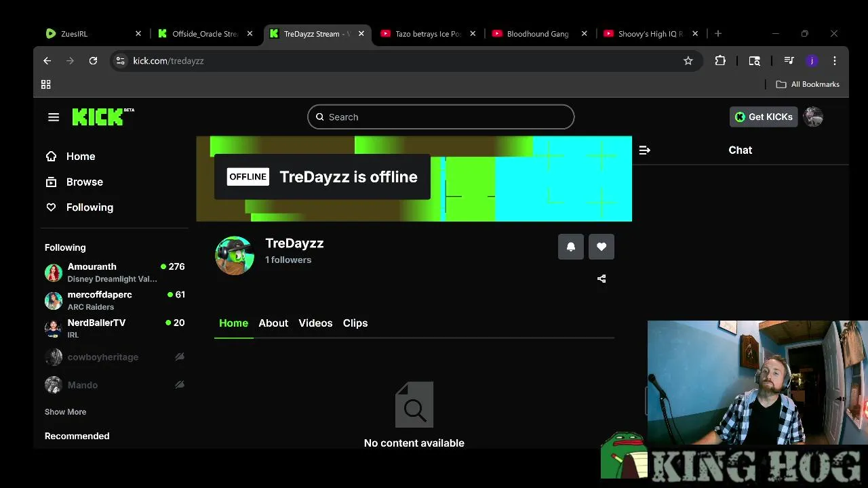Screen dimensions: 868x488
Task: Bookmark this page with the star icon
Action: tap(688, 61)
